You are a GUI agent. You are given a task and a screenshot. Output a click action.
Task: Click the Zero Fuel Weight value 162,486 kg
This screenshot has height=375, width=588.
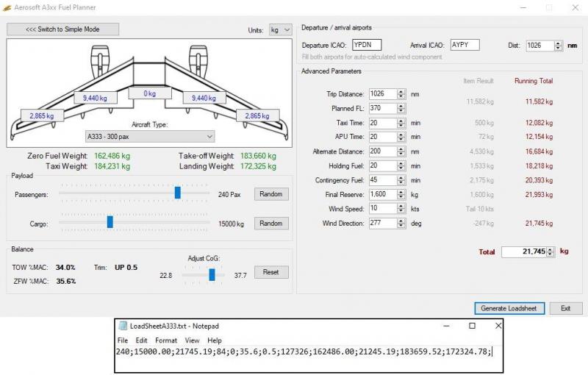click(x=112, y=156)
